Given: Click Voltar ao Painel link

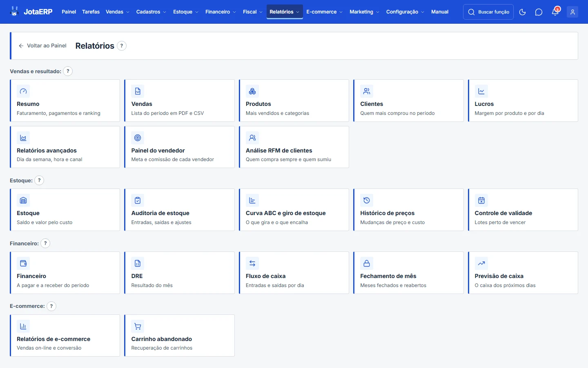Looking at the screenshot, I should [42, 46].
